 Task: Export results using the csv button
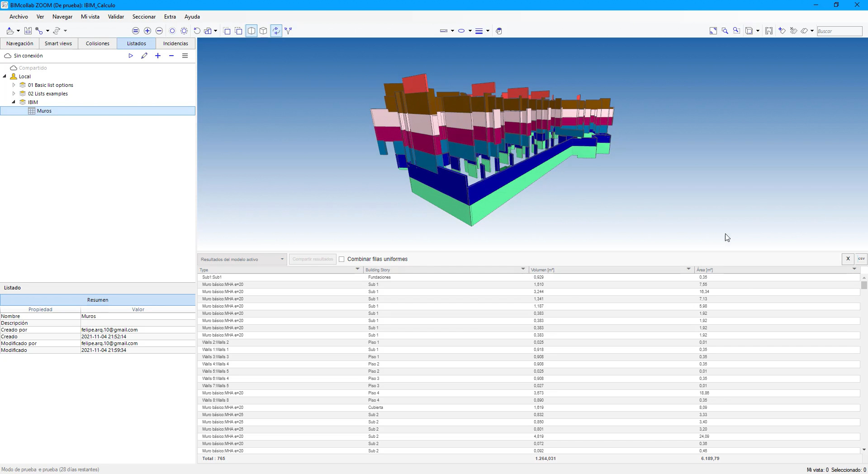pos(861,259)
